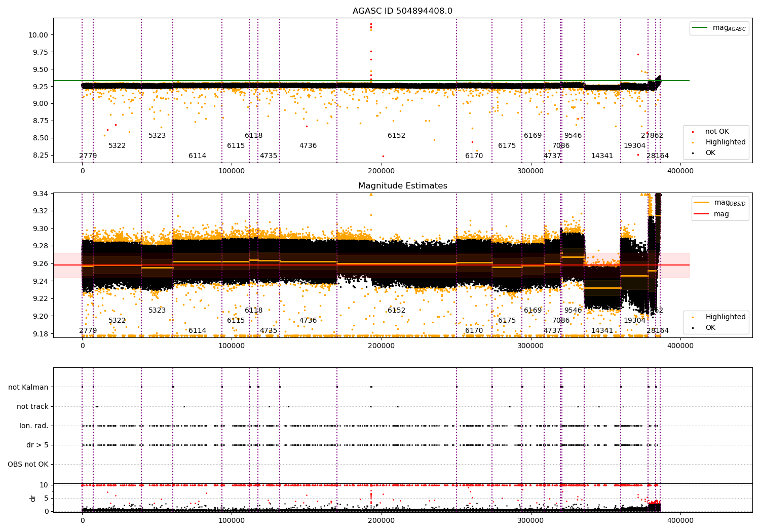Click the '9.32' y-axis tick label
Image resolution: width=760 pixels, height=532 pixels.
click(x=41, y=211)
